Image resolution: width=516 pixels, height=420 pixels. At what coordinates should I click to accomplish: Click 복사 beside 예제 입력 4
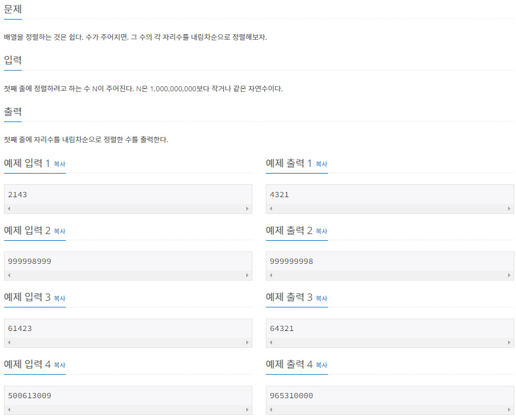60,365
